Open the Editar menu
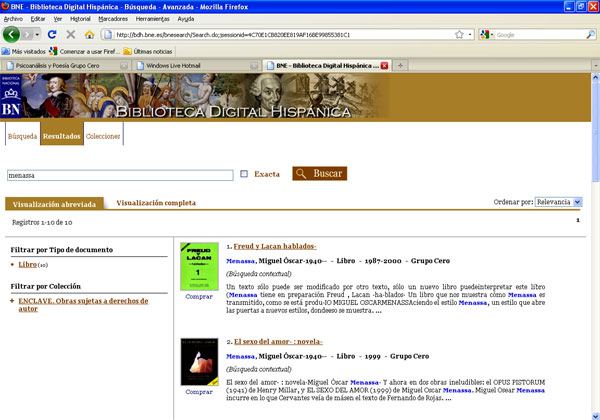The width and height of the screenshot is (600, 420). pos(38,19)
